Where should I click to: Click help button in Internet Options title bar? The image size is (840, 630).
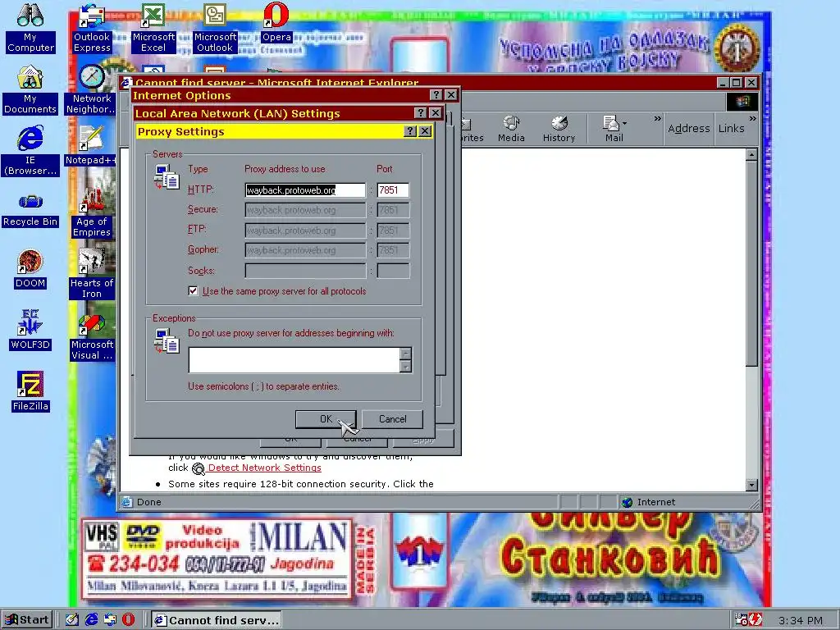(436, 95)
